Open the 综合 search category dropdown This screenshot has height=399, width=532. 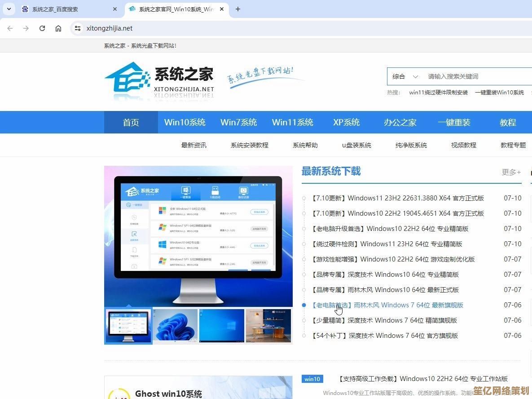pyautogui.click(x=405, y=76)
